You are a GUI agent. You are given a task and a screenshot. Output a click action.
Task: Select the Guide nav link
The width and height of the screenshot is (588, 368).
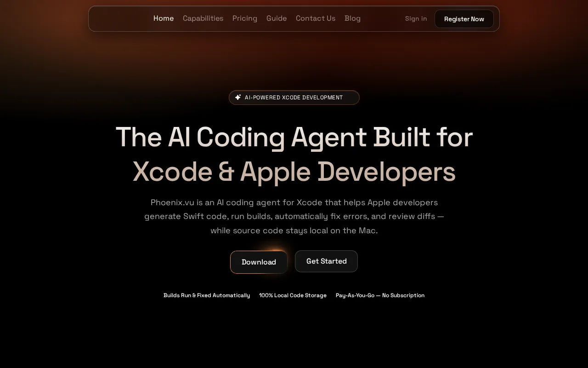click(x=277, y=18)
